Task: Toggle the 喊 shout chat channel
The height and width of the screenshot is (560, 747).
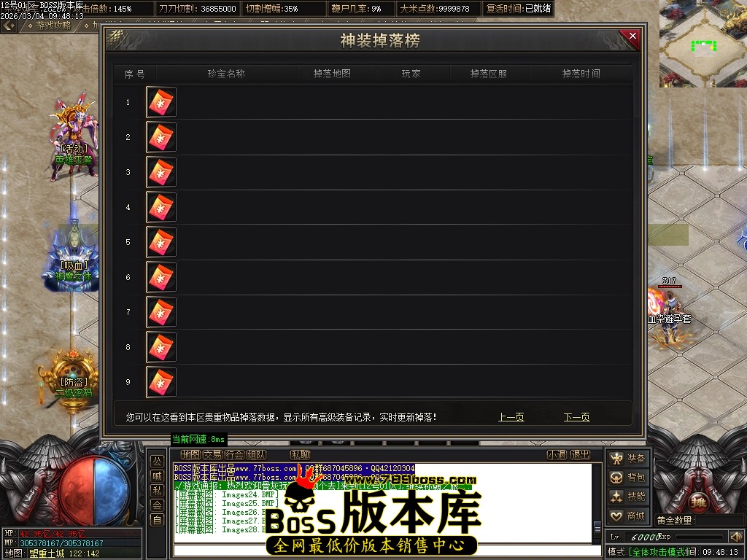Action: click(x=157, y=475)
